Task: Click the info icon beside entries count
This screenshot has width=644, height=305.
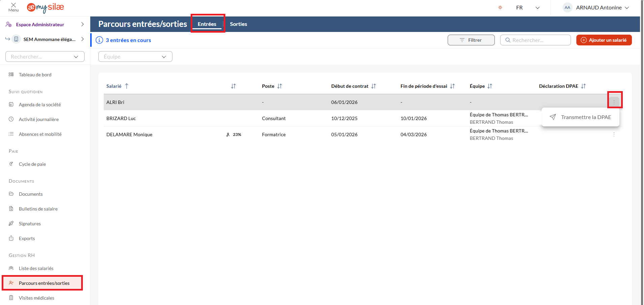Action: point(99,40)
